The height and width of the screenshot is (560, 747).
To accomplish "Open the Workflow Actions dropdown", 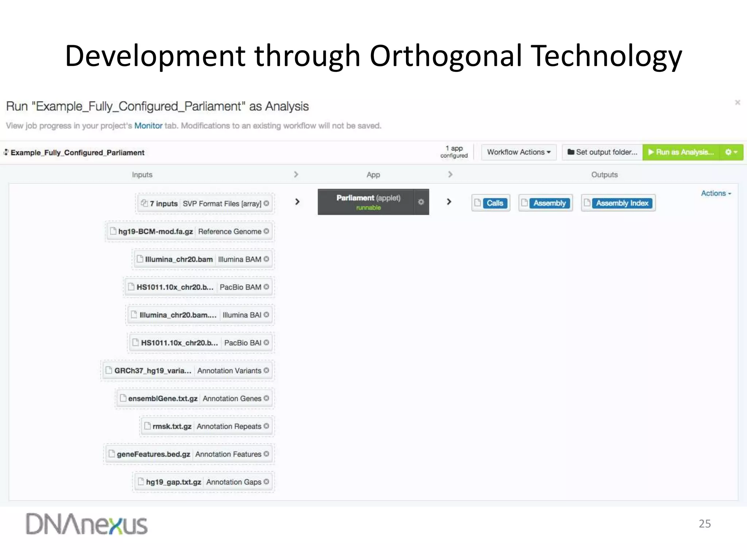I will (x=519, y=152).
